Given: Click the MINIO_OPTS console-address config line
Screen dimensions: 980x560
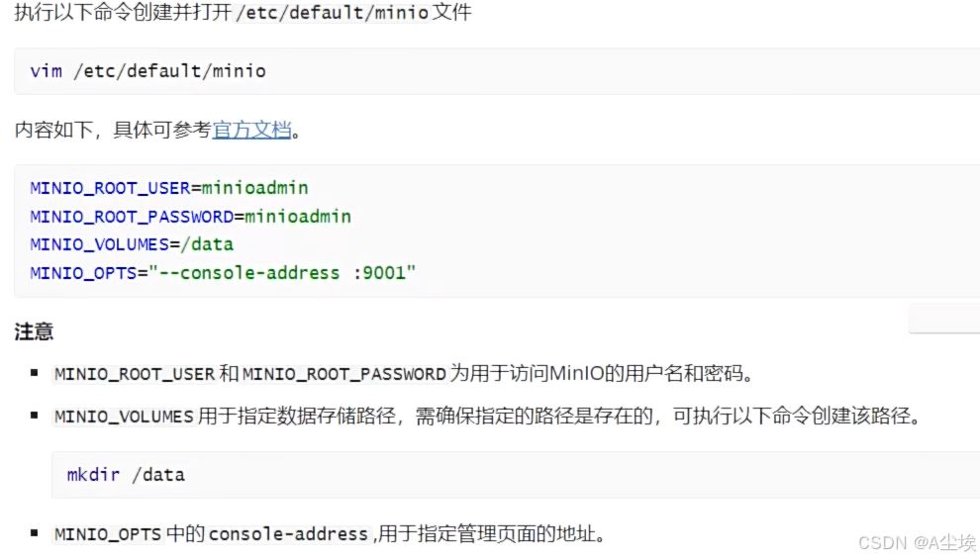Looking at the screenshot, I should click(x=223, y=272).
